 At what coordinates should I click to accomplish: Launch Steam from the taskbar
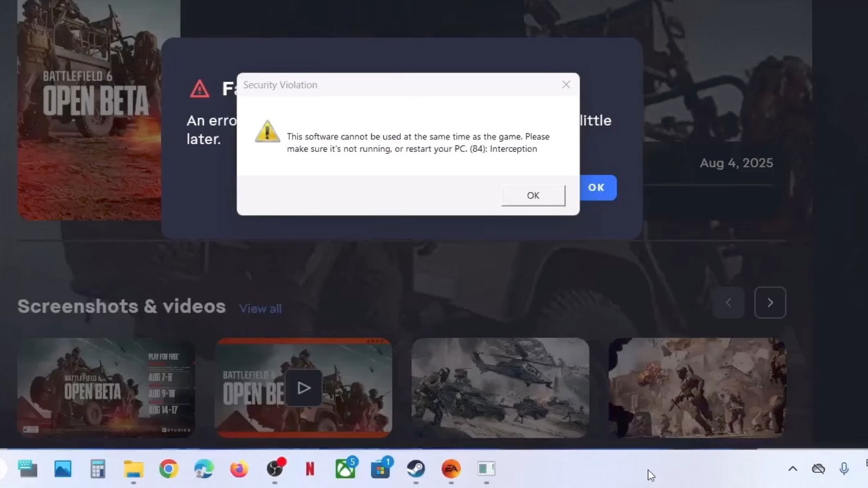[417, 470]
